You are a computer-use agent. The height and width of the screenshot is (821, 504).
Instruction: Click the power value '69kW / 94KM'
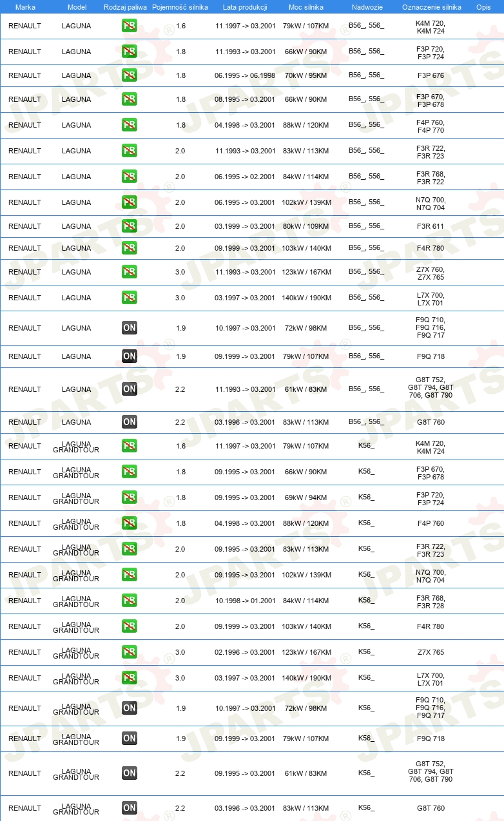[x=306, y=497]
